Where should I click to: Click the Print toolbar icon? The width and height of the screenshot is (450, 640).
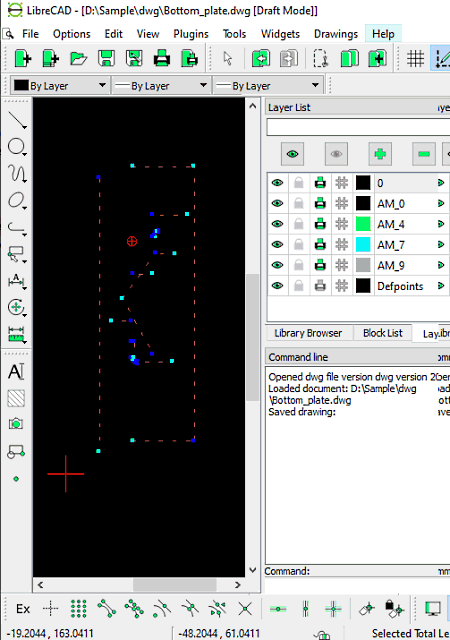click(162, 58)
